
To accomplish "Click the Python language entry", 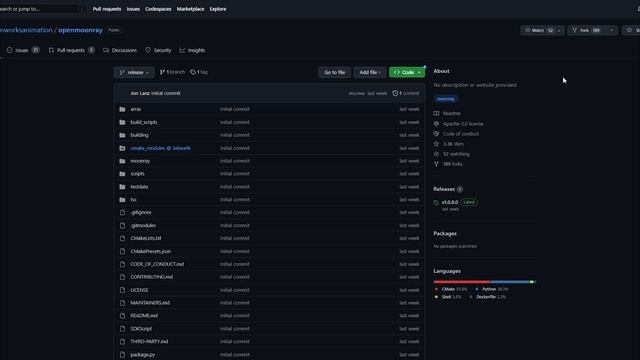I will pyautogui.click(x=492, y=289).
